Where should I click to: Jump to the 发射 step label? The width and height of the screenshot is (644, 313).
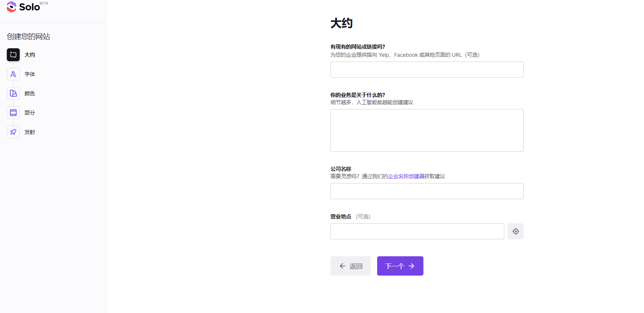pyautogui.click(x=30, y=132)
